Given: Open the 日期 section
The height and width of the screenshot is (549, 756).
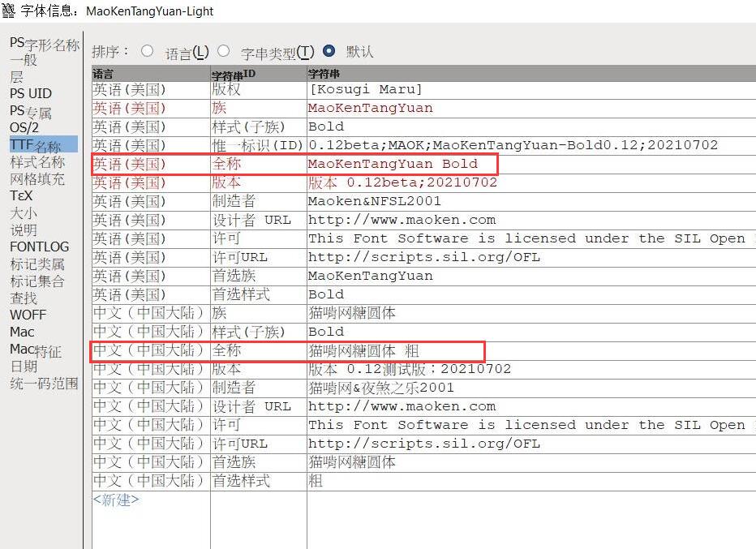Looking at the screenshot, I should click(x=24, y=367).
